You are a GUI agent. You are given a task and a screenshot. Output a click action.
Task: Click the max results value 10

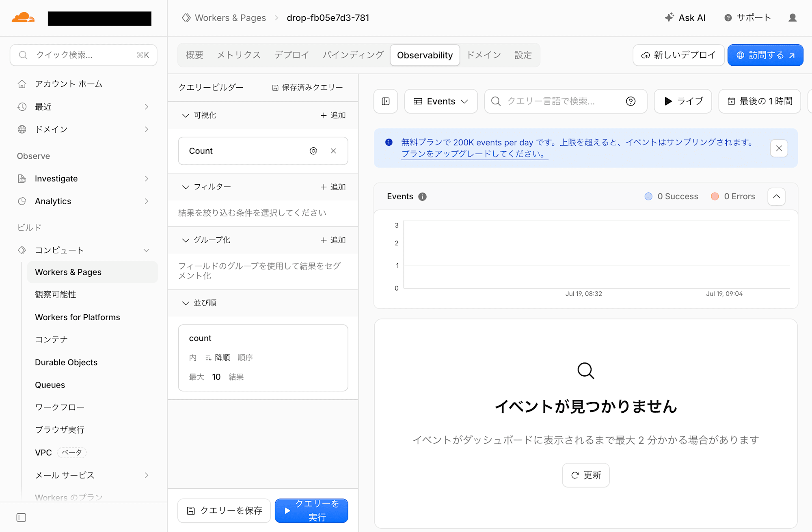tap(216, 377)
